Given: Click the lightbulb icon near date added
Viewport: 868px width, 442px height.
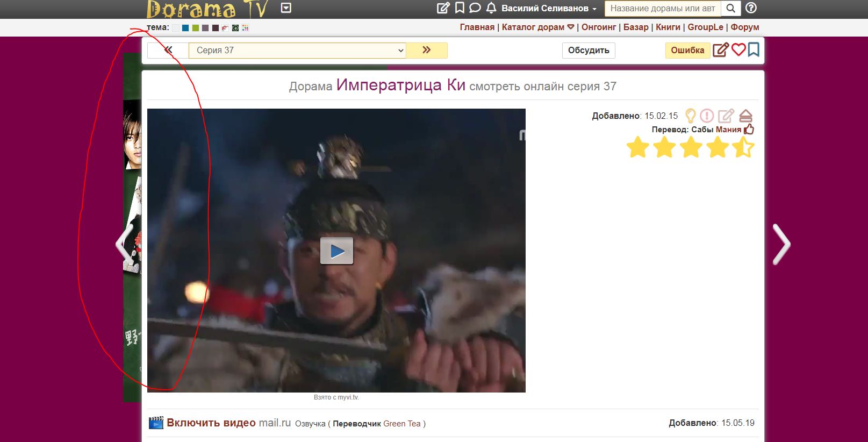Looking at the screenshot, I should coord(691,116).
